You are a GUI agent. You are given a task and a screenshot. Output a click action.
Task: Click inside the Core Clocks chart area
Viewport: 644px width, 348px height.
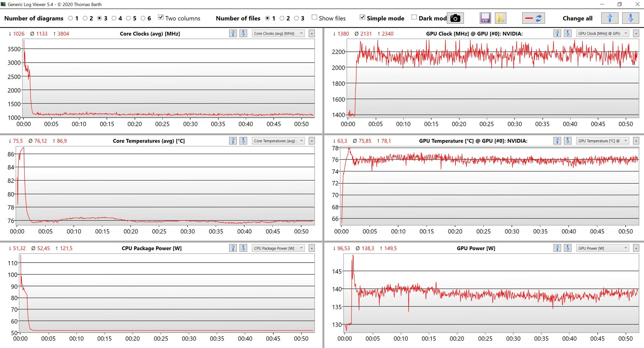pyautogui.click(x=168, y=78)
